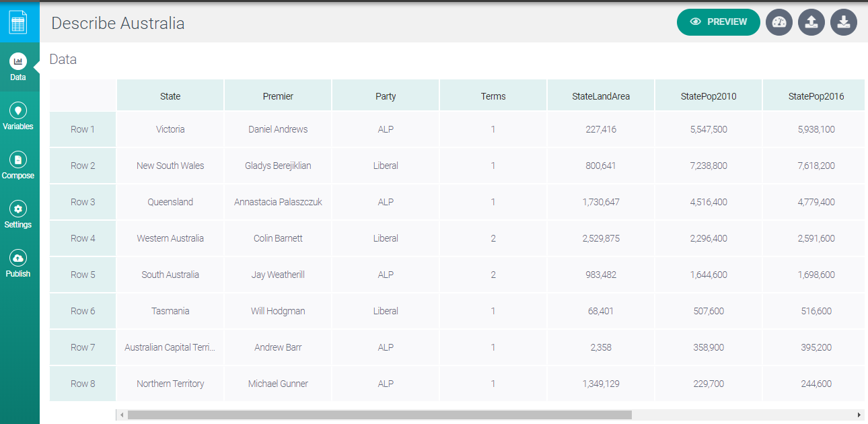
Task: Click the PREVIEW button
Action: tap(718, 22)
